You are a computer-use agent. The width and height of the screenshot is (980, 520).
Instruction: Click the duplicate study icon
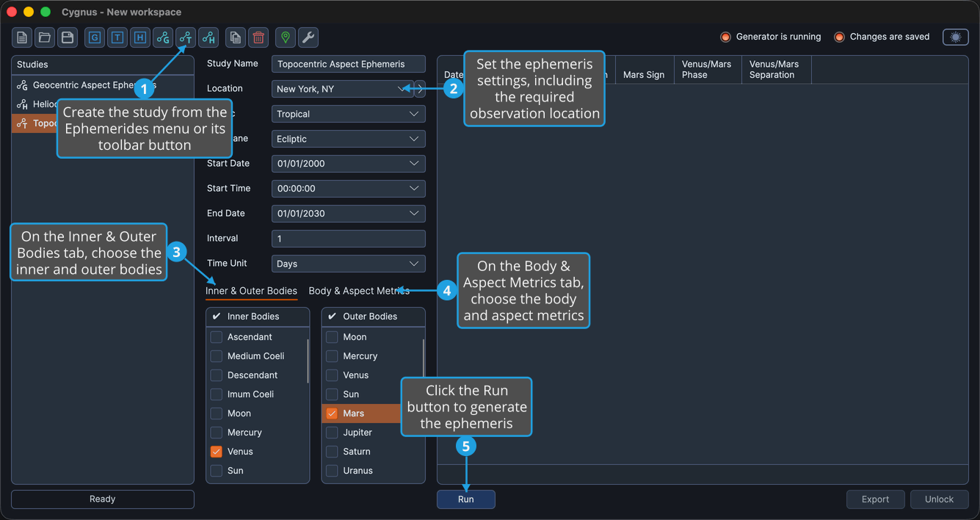pyautogui.click(x=235, y=37)
